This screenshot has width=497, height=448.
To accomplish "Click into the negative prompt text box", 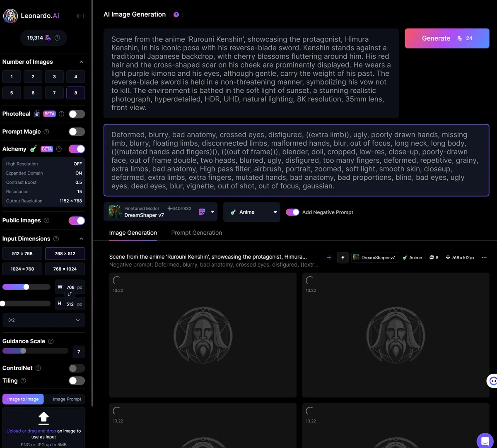I will tap(297, 160).
